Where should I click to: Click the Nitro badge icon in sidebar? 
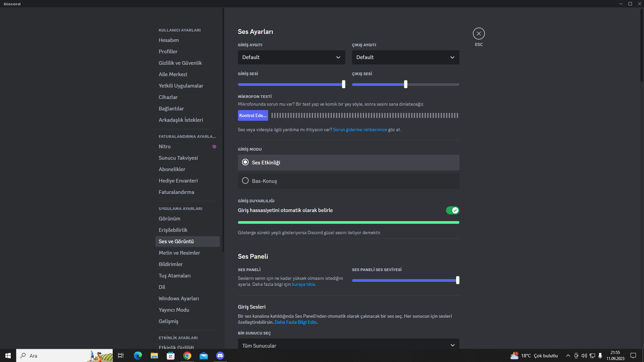point(214,147)
